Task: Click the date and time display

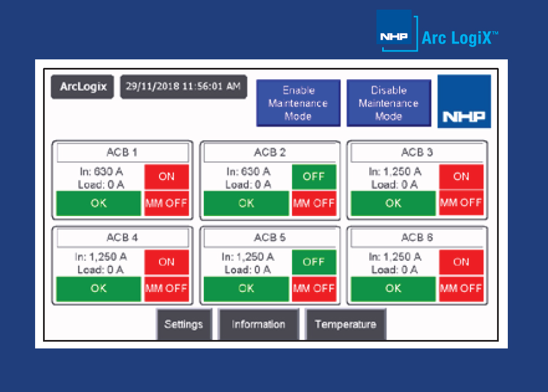Action: click(x=183, y=87)
